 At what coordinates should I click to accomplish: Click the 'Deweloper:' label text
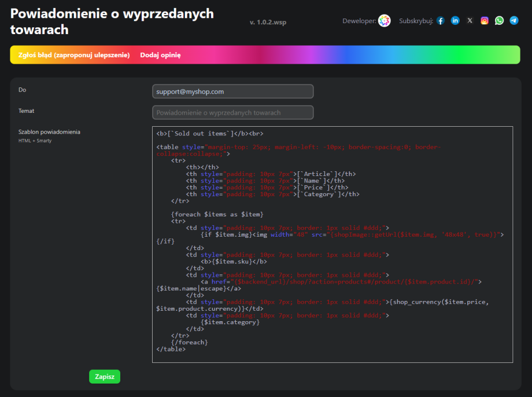pos(359,21)
